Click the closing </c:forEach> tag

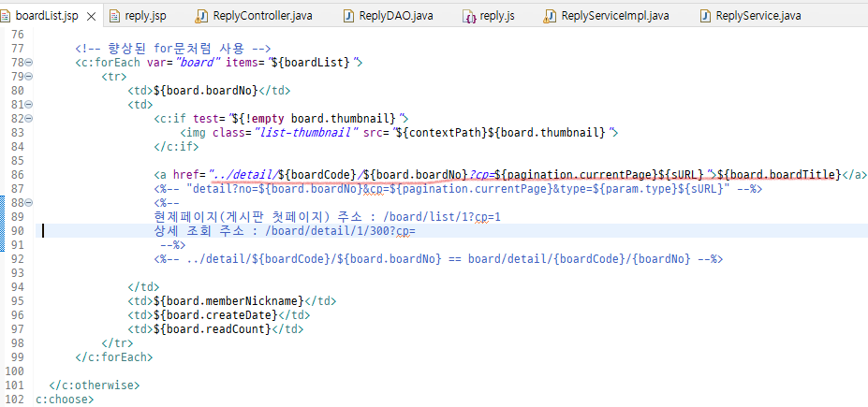tap(114, 357)
